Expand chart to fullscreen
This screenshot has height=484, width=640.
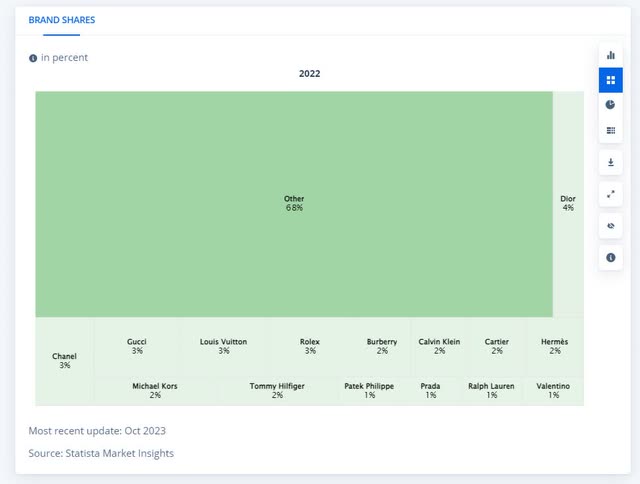pos(611,194)
